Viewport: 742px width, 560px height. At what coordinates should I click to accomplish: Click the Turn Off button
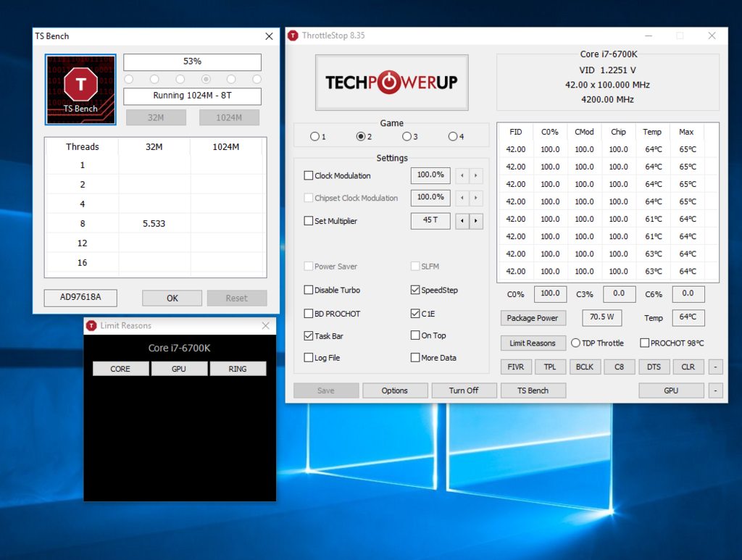pyautogui.click(x=464, y=390)
